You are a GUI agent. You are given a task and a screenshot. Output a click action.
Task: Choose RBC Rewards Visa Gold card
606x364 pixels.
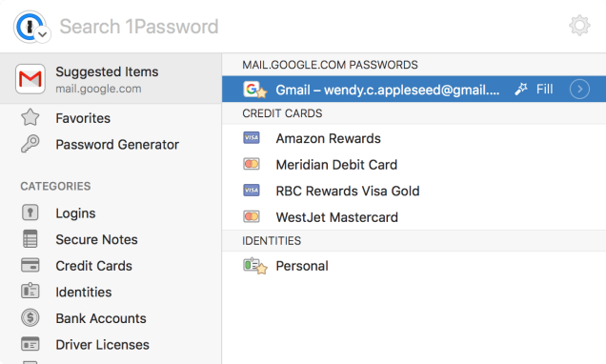coord(414,191)
